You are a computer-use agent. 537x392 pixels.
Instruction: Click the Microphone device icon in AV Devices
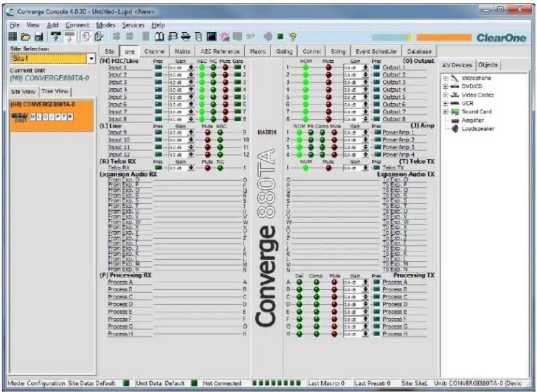point(455,78)
